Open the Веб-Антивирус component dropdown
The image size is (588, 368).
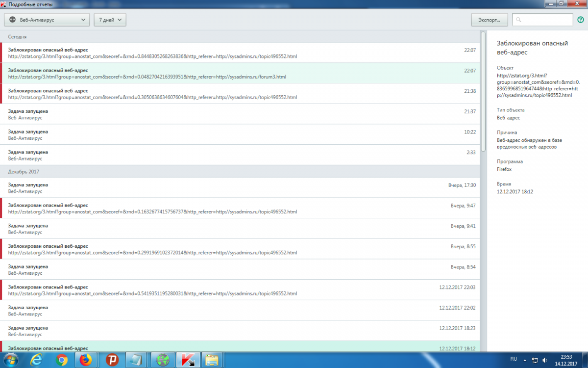[x=47, y=20]
